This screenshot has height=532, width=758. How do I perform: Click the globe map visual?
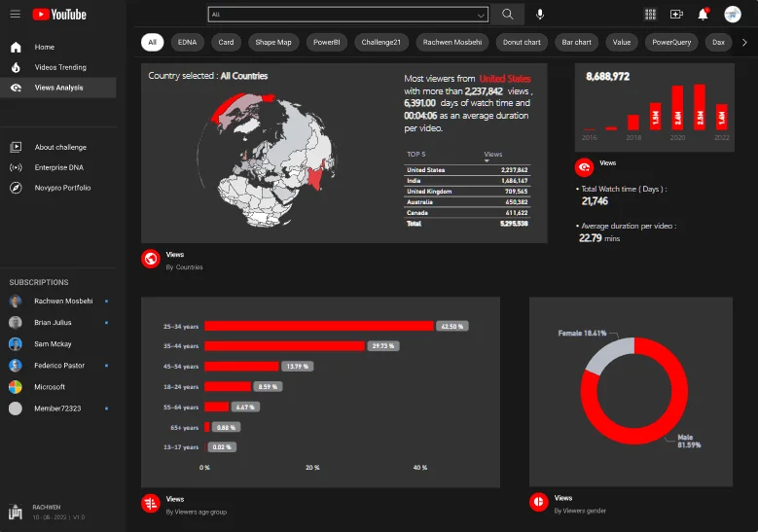(x=267, y=160)
